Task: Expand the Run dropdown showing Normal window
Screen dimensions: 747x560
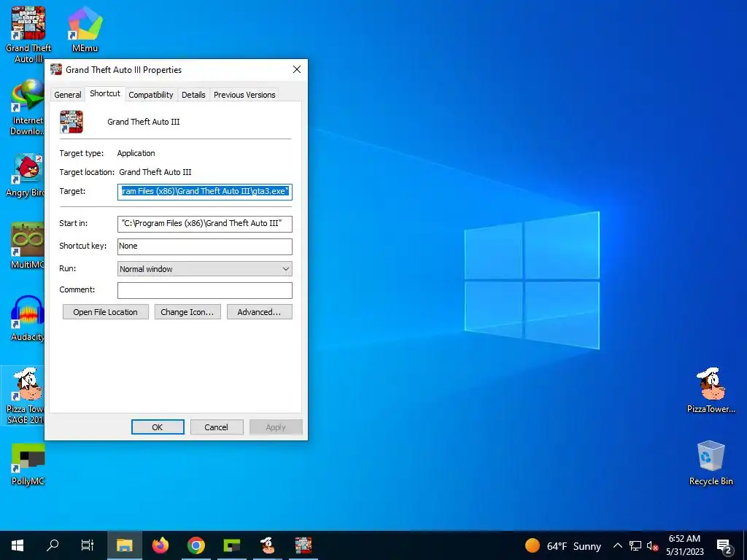Action: click(205, 268)
